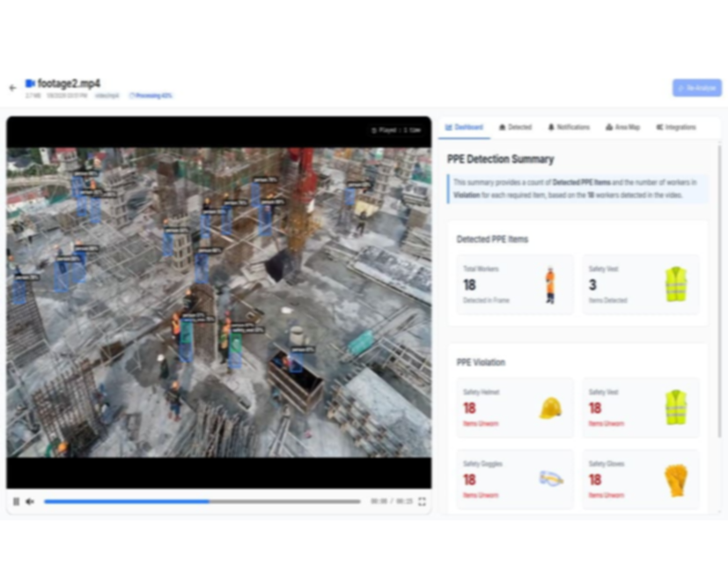Click the back arrow beside footage2.mp4
Image resolution: width=728 pixels, height=588 pixels.
[12, 88]
